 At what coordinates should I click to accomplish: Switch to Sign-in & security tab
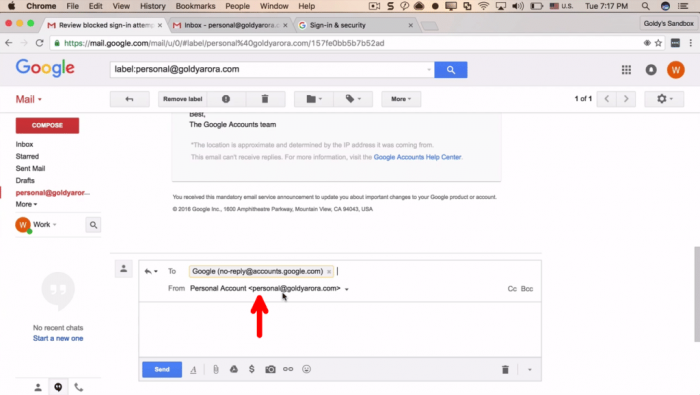pos(355,25)
